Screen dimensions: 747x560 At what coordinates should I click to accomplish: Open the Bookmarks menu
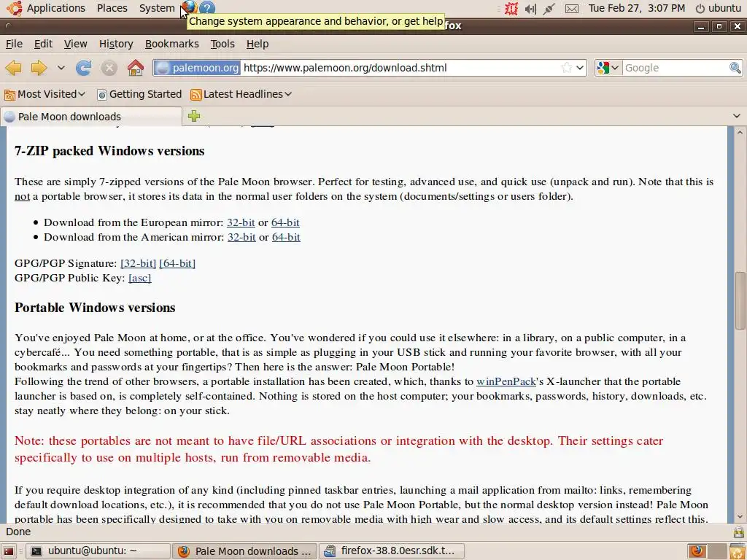tap(171, 44)
